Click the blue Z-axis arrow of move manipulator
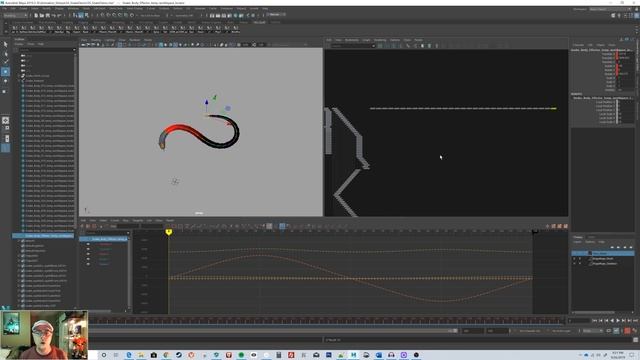Screen dimensions: 640x360 click(x=207, y=102)
